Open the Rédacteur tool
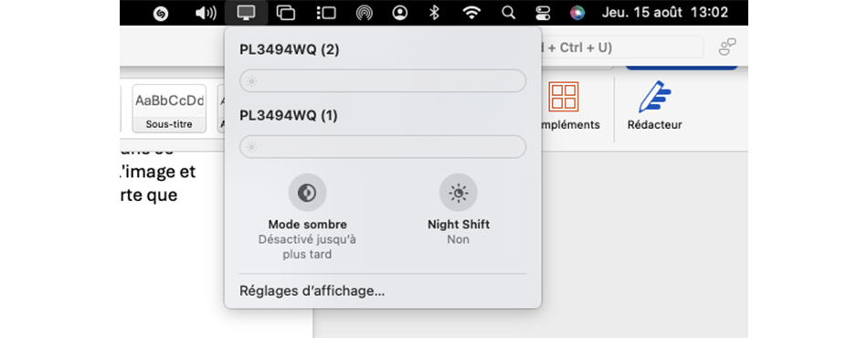The image size is (868, 338). tap(654, 106)
